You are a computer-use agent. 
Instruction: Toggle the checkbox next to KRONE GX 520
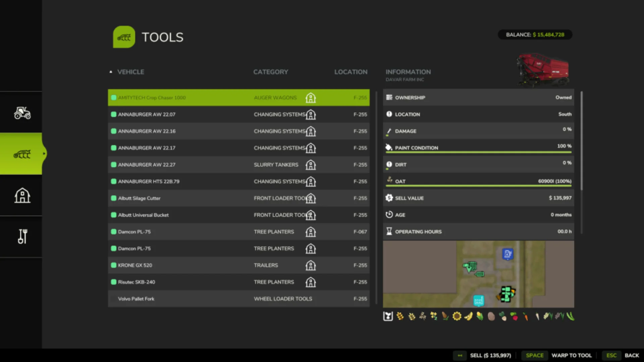[x=113, y=265]
